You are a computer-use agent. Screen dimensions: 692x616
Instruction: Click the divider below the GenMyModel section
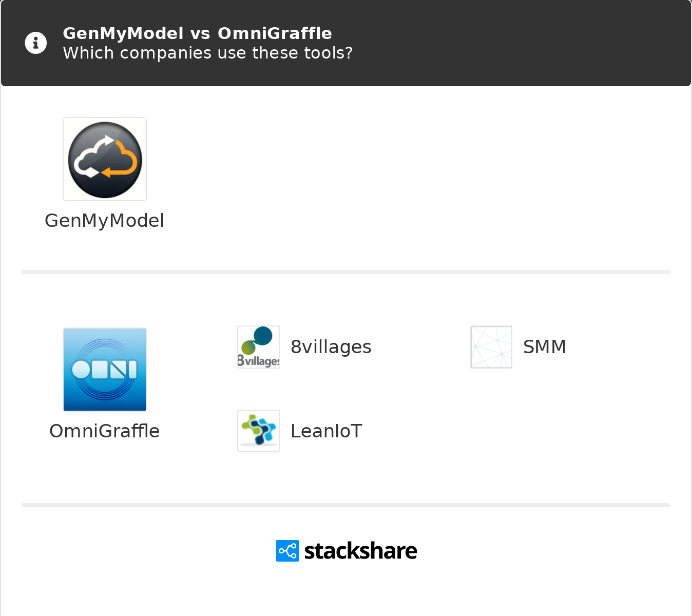[x=346, y=272]
